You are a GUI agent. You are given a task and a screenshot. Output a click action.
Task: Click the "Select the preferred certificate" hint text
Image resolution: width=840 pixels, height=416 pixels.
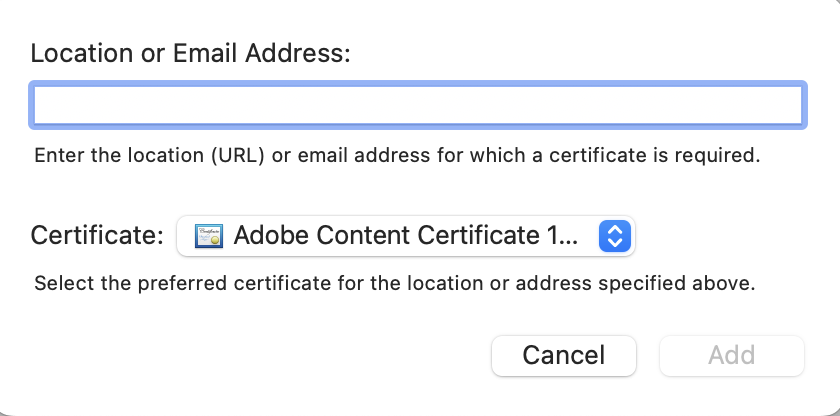394,283
